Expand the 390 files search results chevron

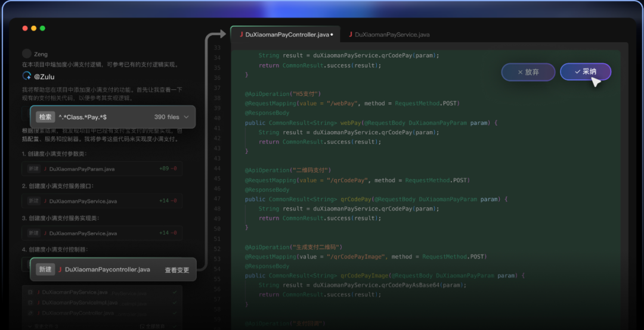coord(186,117)
